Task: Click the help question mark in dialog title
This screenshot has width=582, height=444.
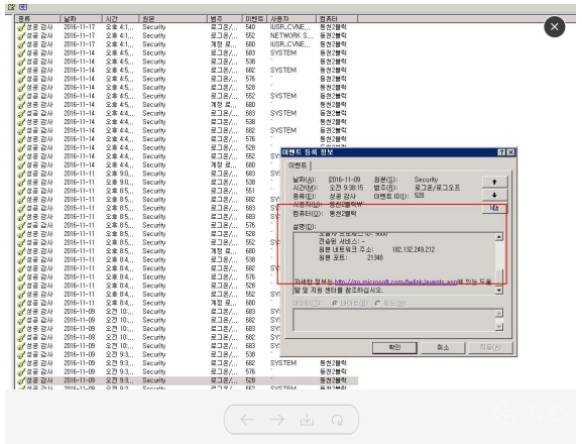Action: tap(501, 152)
